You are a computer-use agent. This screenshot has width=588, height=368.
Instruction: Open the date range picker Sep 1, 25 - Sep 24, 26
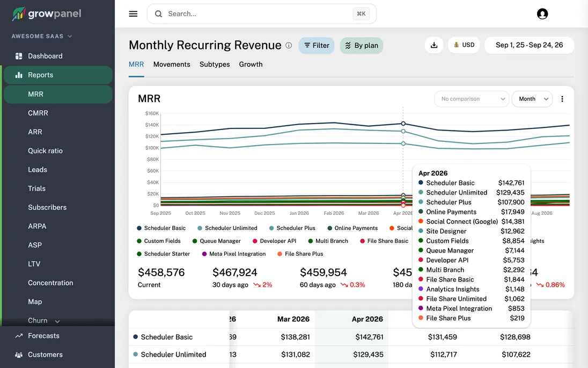[x=529, y=45]
